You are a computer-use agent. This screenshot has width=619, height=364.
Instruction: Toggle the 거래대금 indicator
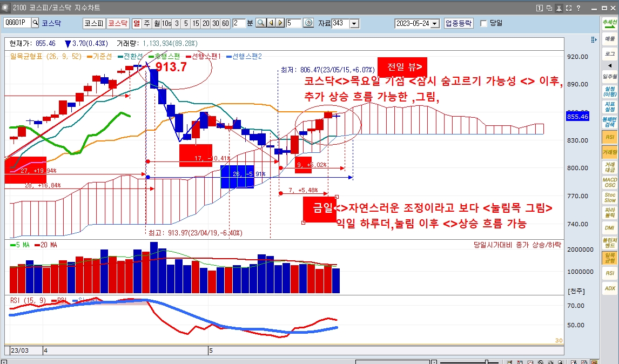(x=610, y=167)
